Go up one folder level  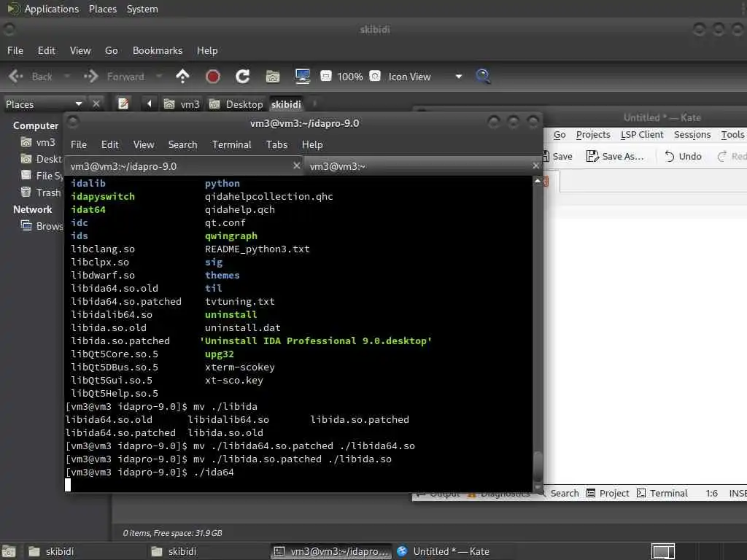[182, 76]
